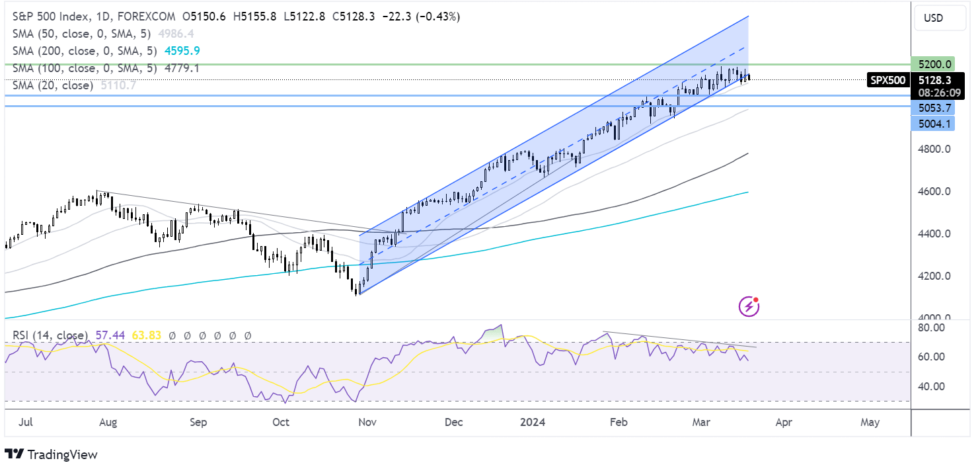Click the 5128.3 current price label
Screen dimensions: 980x465
(935, 79)
